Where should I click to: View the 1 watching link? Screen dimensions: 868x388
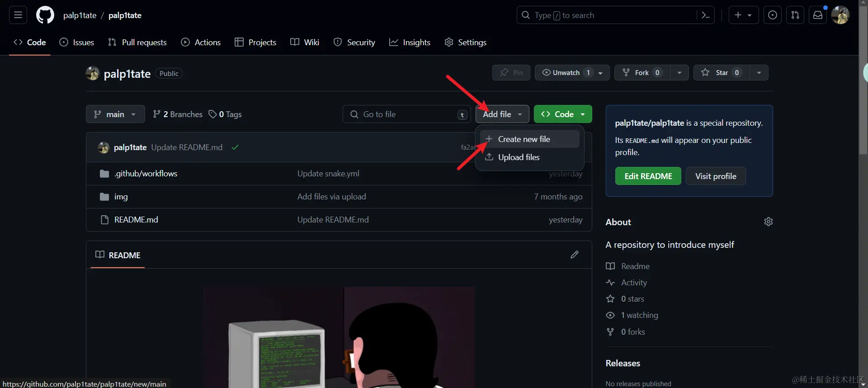click(x=632, y=315)
